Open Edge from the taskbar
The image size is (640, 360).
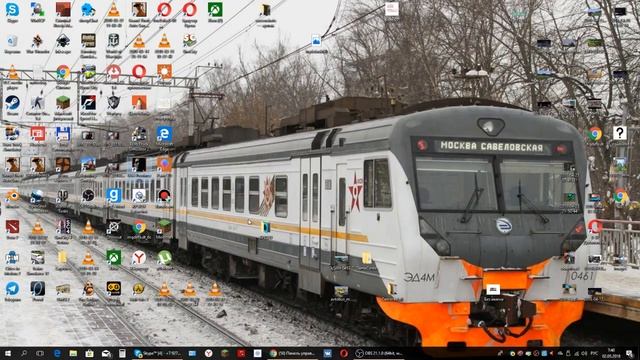point(57,353)
